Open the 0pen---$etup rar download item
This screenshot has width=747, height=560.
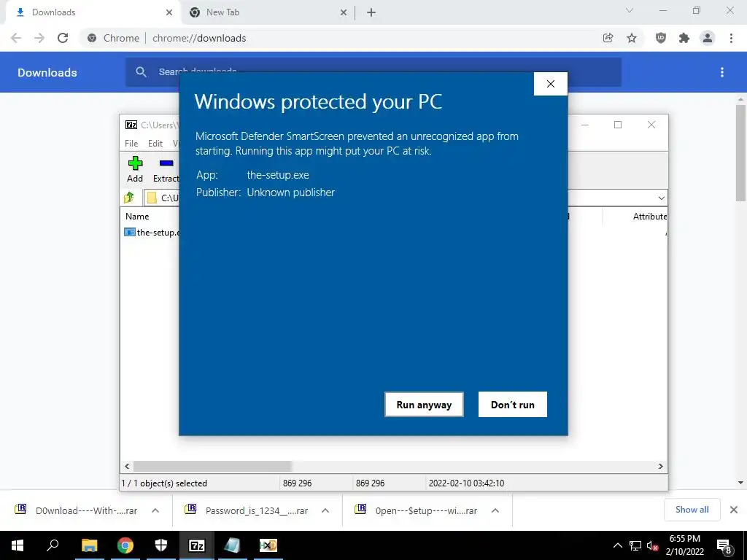[417, 510]
